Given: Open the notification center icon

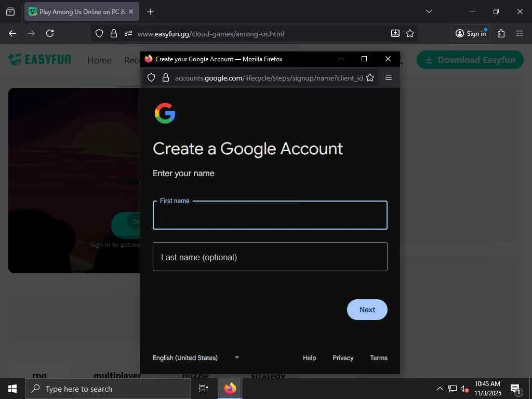Looking at the screenshot, I should point(515,389).
